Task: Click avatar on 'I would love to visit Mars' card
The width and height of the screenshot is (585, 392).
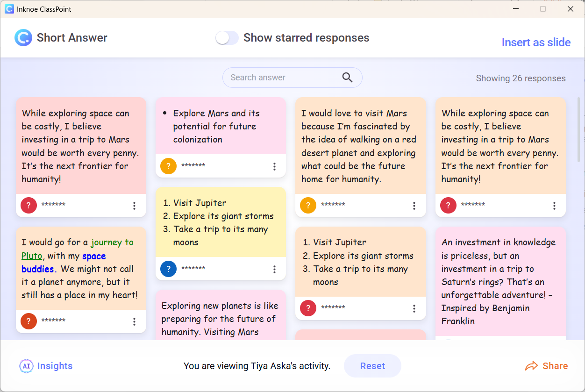Action: tap(308, 205)
